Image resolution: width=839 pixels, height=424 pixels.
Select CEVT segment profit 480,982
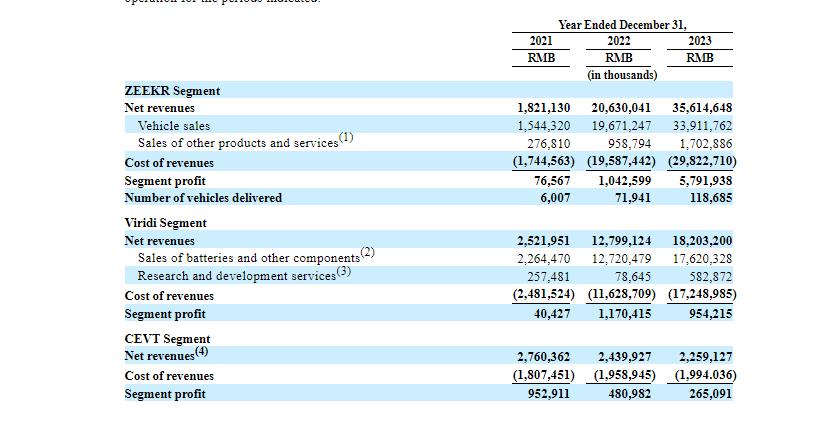click(x=629, y=394)
